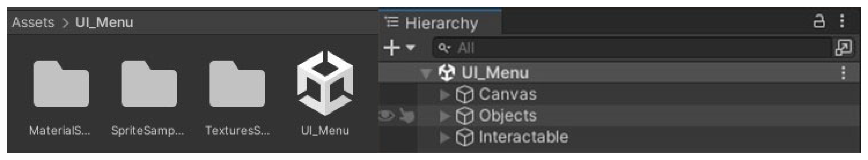
Task: Select the TexturesS... folder icon
Action: (x=237, y=84)
